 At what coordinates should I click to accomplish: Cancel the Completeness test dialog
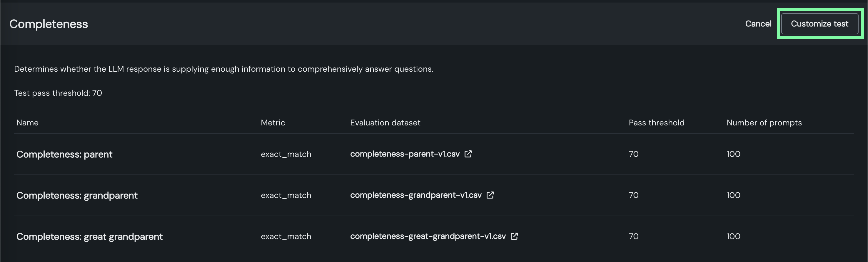pos(758,24)
